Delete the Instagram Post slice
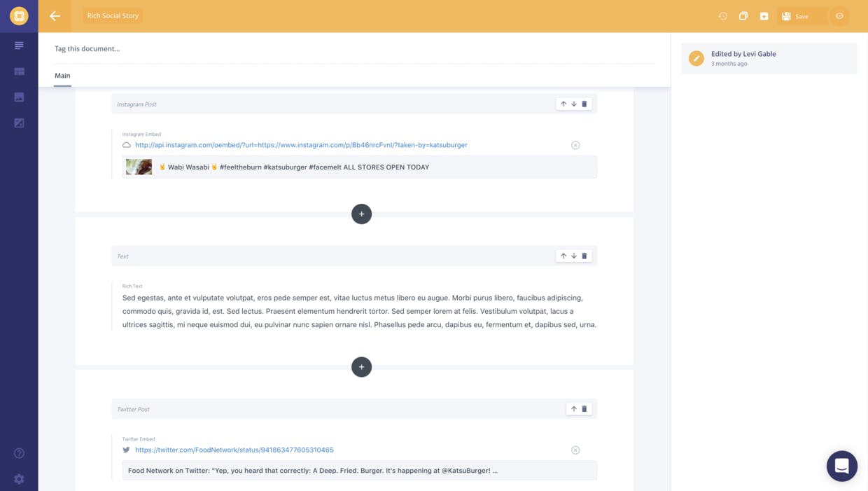The width and height of the screenshot is (868, 491). click(x=584, y=104)
